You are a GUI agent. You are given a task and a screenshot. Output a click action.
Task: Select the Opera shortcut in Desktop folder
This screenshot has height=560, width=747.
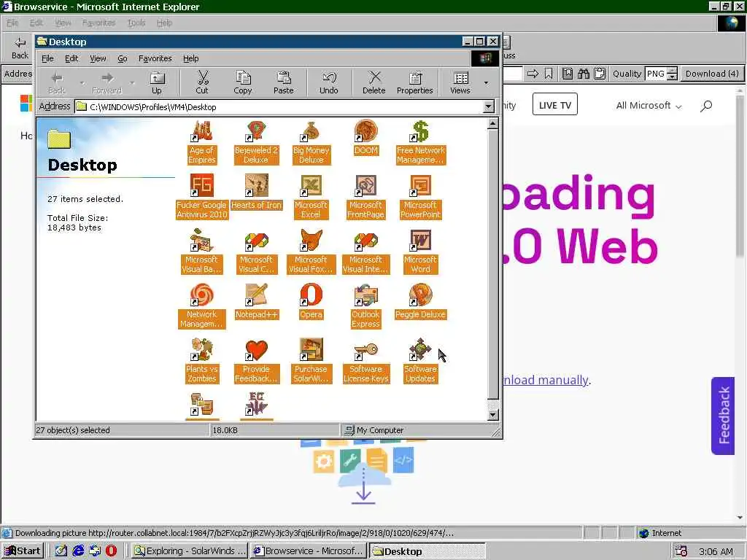pyautogui.click(x=311, y=302)
